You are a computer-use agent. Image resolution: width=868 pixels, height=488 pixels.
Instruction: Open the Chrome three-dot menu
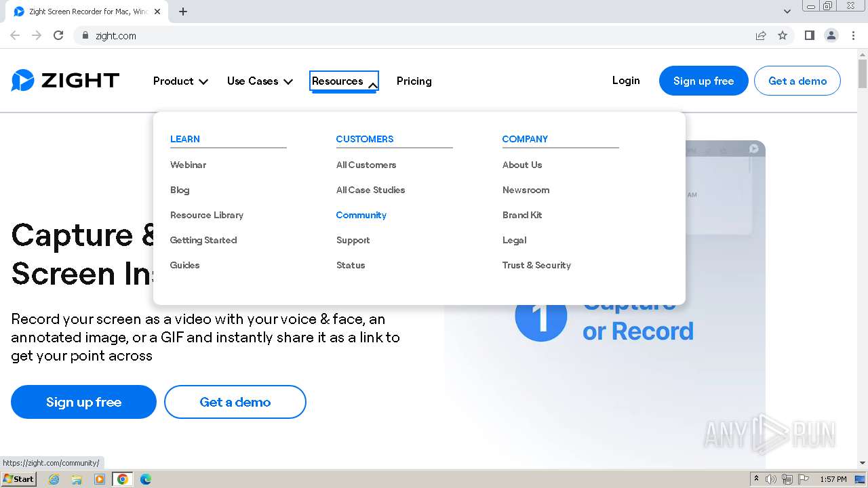[x=853, y=35]
